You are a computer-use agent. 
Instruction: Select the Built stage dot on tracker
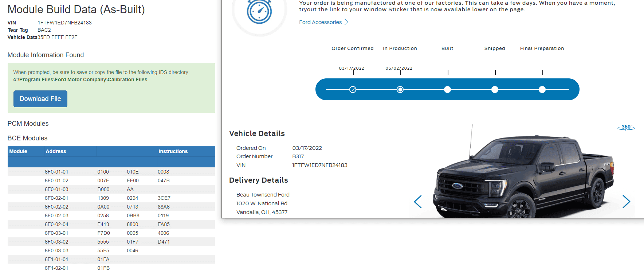(447, 89)
